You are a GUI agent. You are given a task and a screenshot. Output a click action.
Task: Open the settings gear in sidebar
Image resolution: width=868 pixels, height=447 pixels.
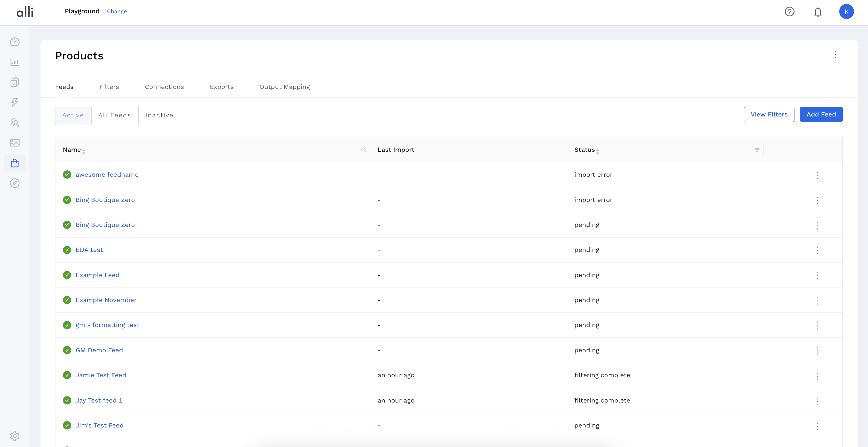(x=14, y=436)
